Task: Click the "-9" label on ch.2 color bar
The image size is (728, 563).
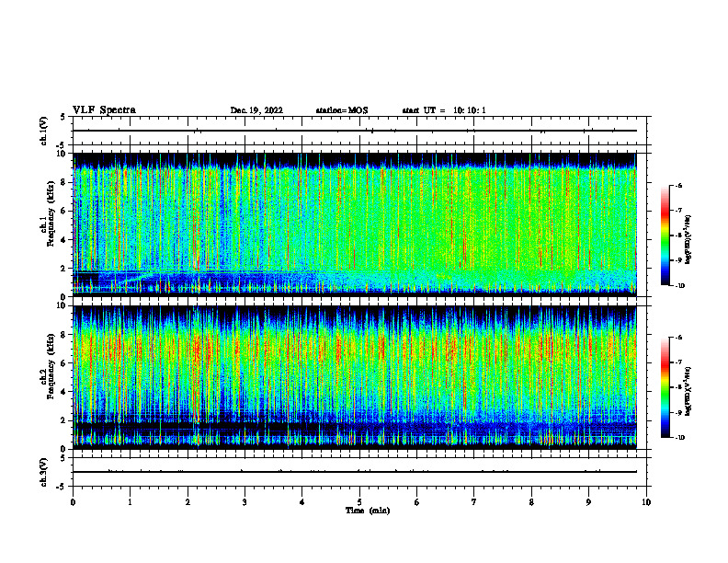Action: (x=678, y=412)
